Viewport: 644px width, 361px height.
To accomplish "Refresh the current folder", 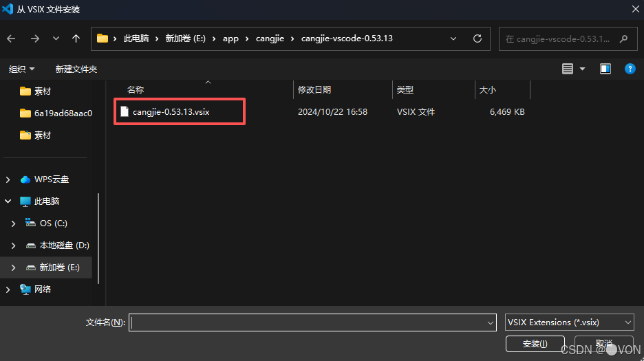I will pos(477,39).
